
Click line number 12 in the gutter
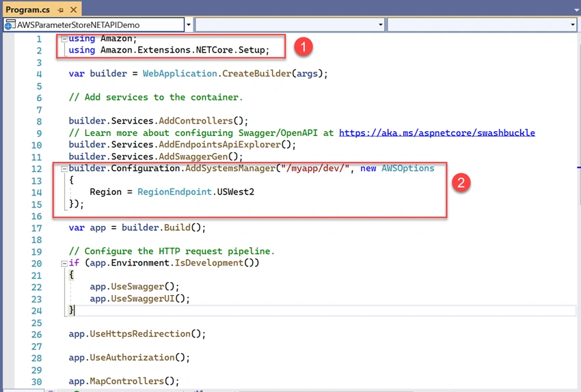(x=36, y=169)
